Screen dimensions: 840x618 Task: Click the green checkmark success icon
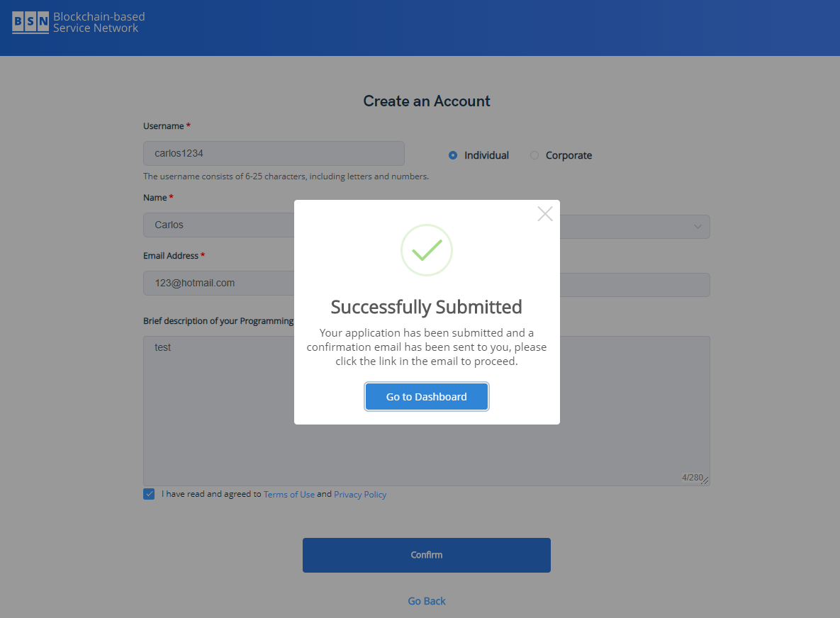coord(427,250)
